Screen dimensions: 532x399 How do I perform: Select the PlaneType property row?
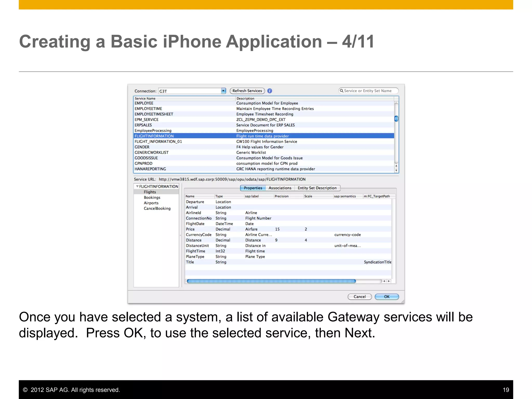[288, 257]
